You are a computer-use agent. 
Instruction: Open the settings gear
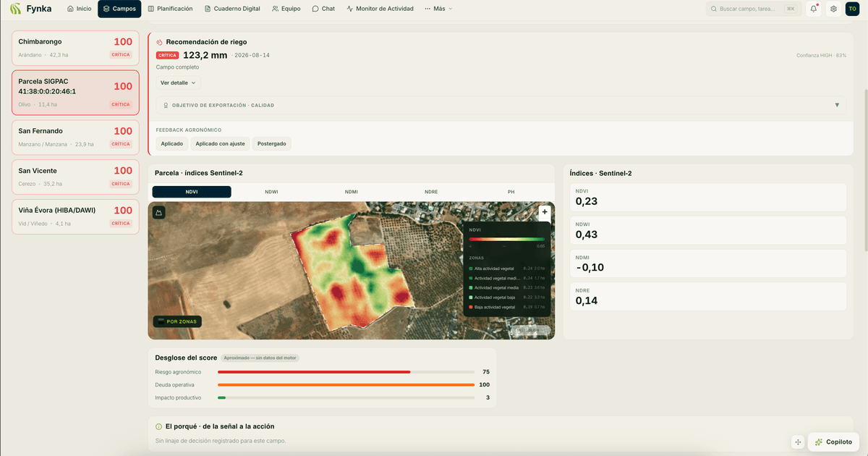click(833, 9)
